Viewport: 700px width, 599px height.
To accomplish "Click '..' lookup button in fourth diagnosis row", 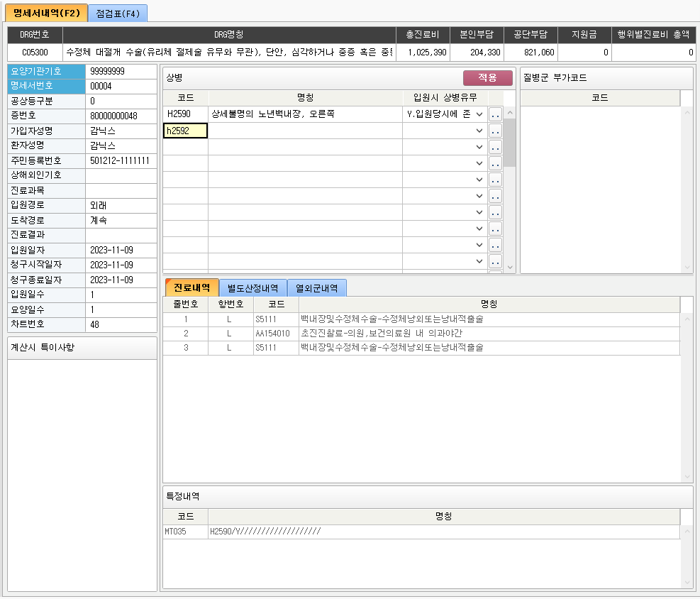I will (x=496, y=163).
